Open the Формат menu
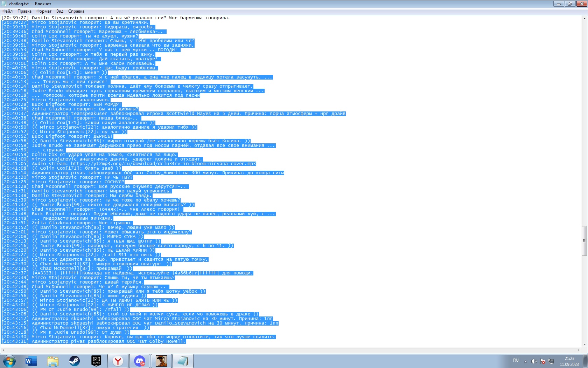The height and width of the screenshot is (368, 588). coord(44,11)
